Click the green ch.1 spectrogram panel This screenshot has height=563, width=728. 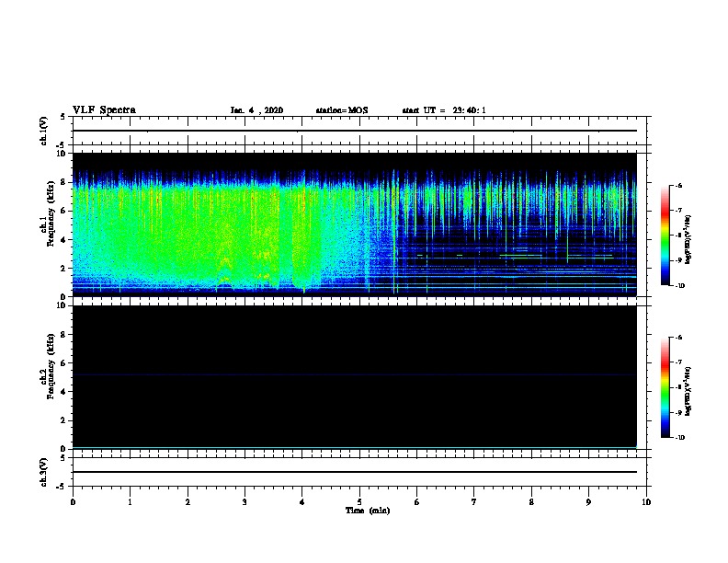pos(355,224)
